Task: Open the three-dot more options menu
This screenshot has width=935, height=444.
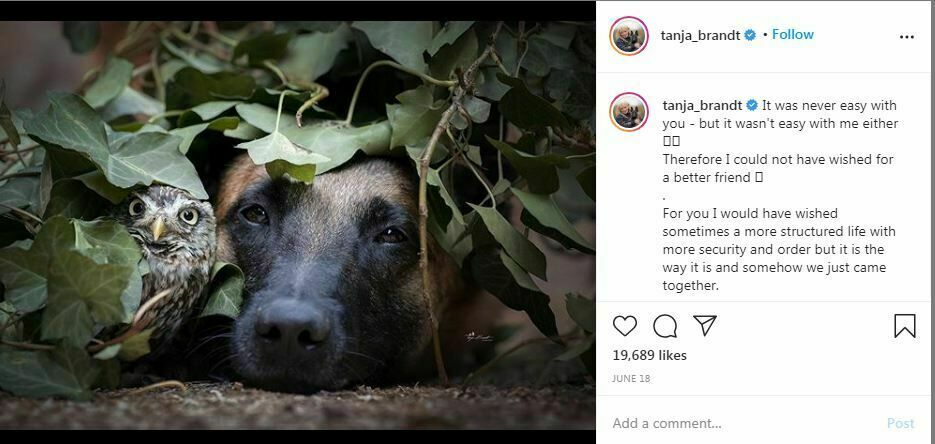Action: coord(906,37)
